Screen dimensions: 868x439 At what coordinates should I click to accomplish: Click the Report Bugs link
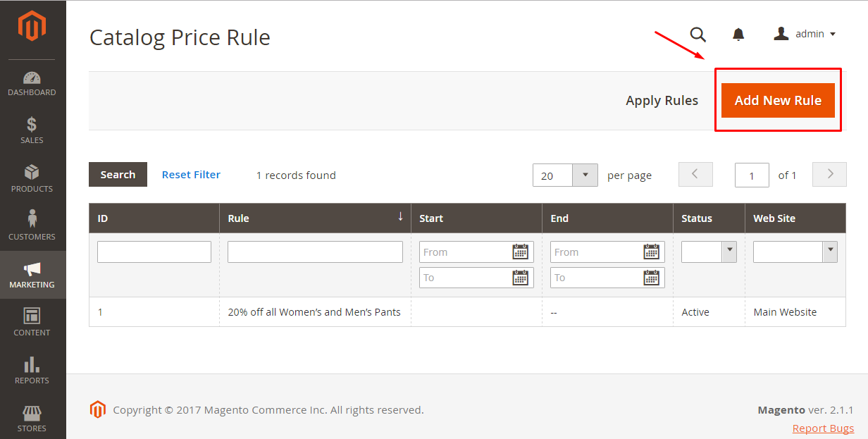point(823,428)
